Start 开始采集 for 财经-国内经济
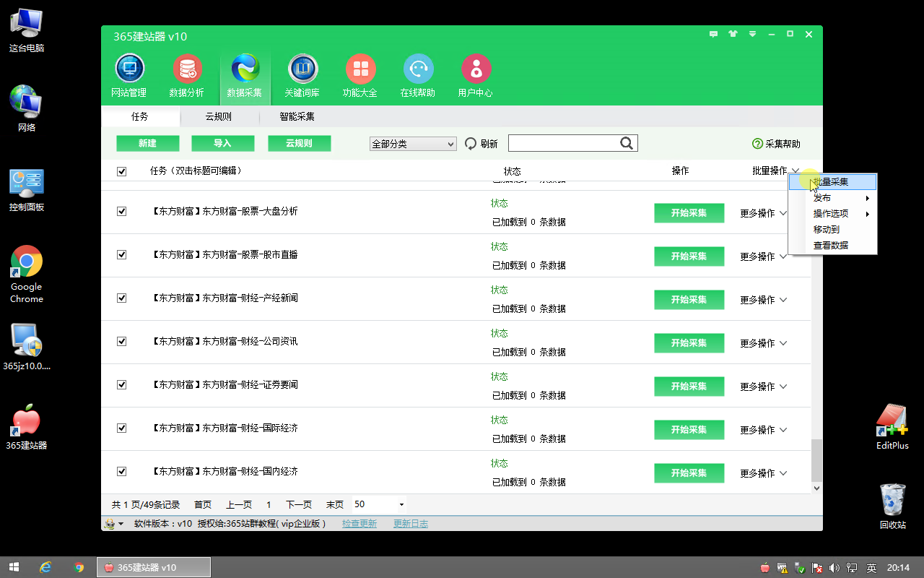Screen dimensions: 924x578 coord(689,473)
